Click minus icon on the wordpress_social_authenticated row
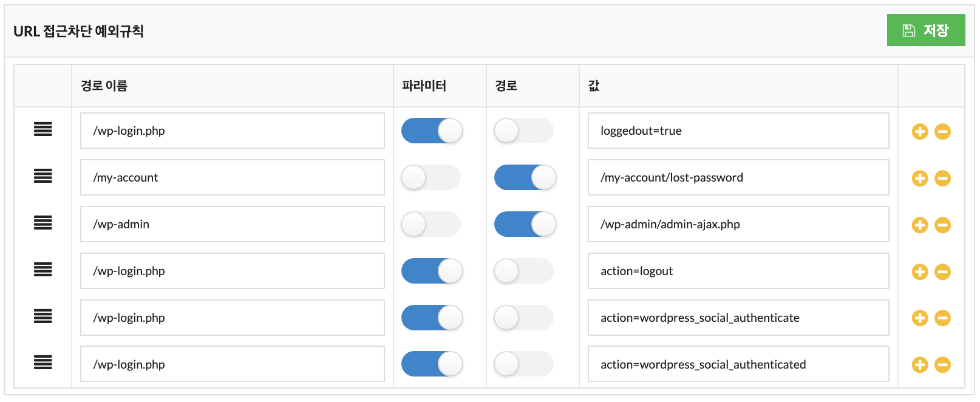Viewport: 980px width, 402px height. [942, 364]
